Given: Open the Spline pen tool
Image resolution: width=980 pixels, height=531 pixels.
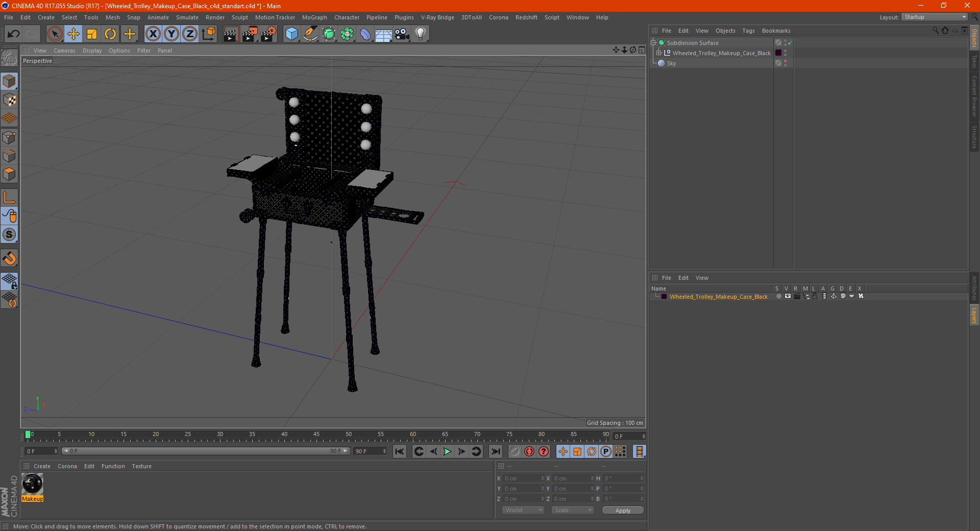Looking at the screenshot, I should coord(310,34).
